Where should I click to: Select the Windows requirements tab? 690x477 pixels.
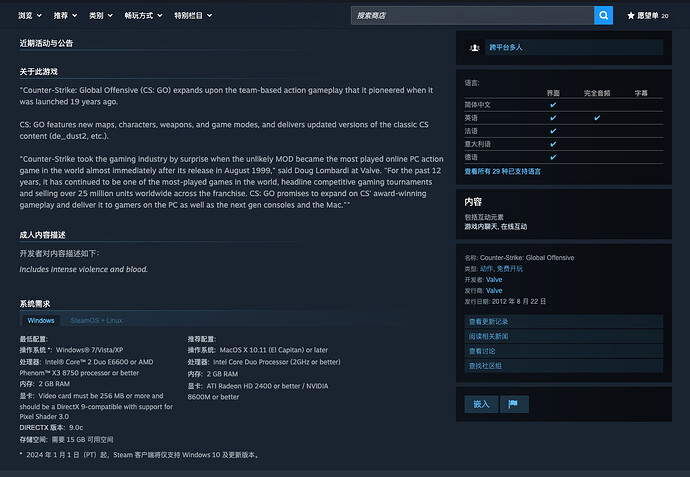pos(41,320)
